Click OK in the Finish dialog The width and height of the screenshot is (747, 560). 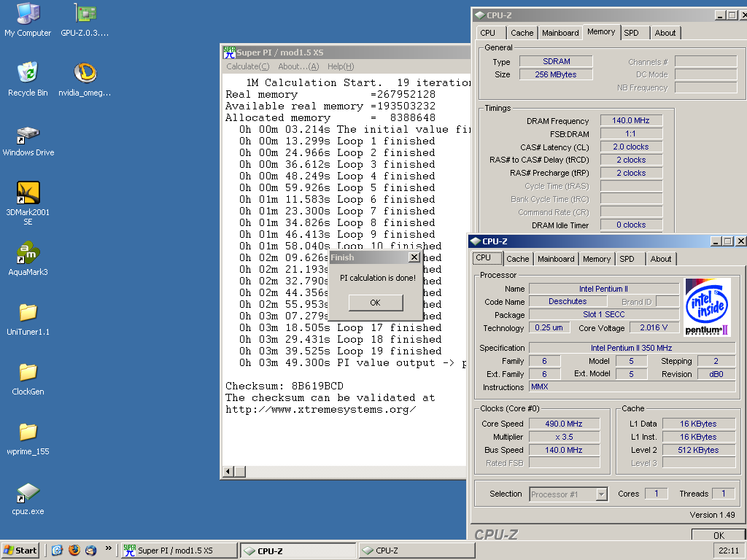(x=376, y=303)
